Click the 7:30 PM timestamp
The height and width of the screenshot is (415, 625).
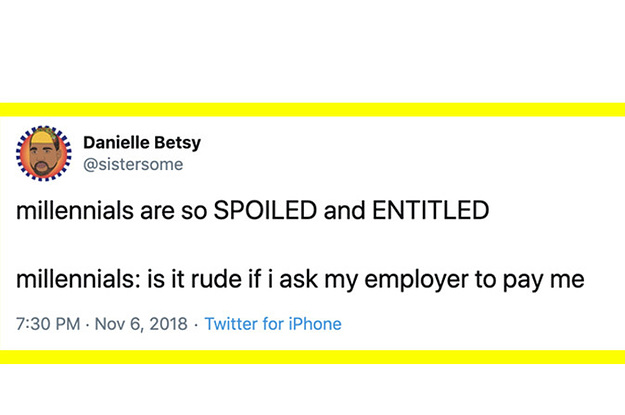(x=48, y=324)
